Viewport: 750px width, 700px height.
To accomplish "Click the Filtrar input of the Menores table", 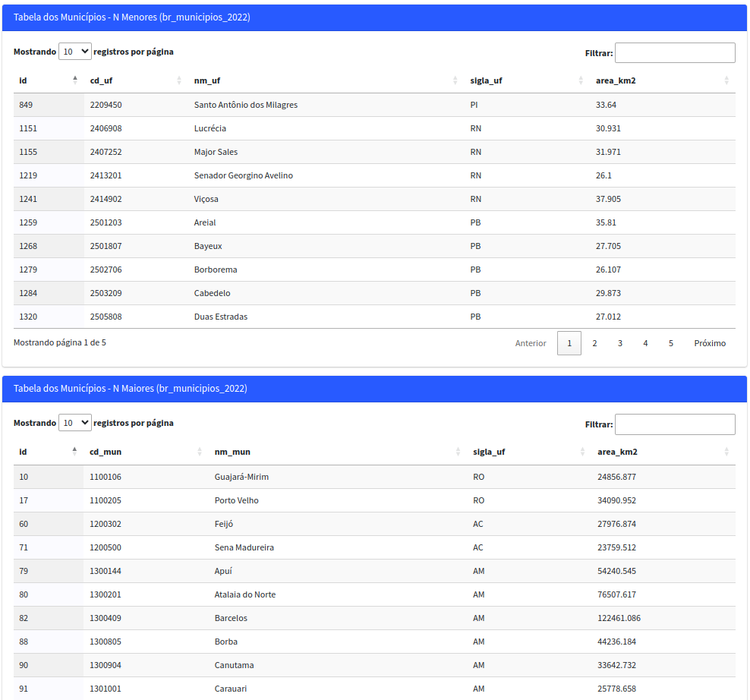I will point(675,52).
